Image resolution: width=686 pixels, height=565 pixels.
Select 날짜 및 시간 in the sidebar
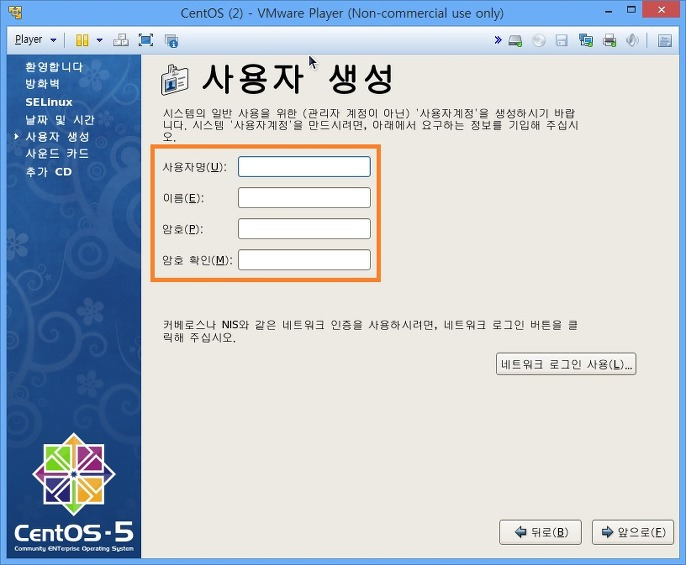coord(60,119)
